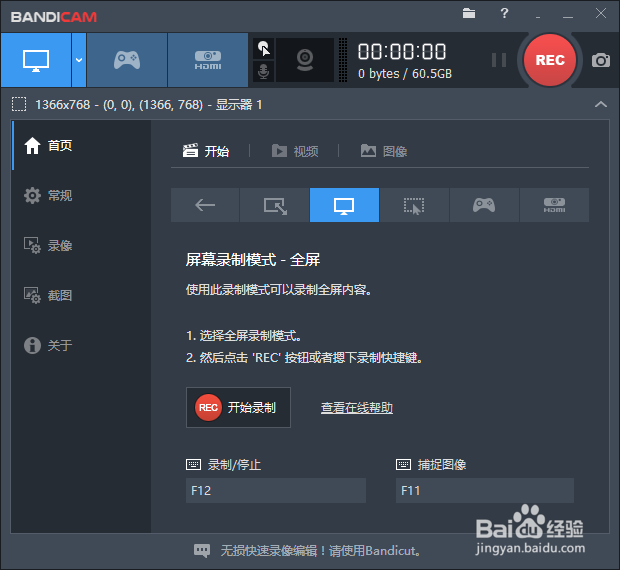
Task: Click the F11 capture image hotkey field
Action: click(485, 491)
